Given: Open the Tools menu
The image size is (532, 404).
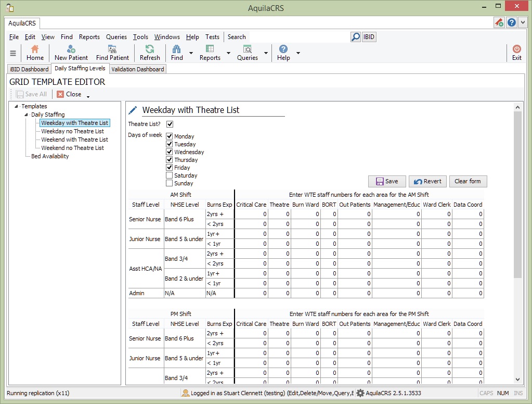Looking at the screenshot, I should 140,37.
